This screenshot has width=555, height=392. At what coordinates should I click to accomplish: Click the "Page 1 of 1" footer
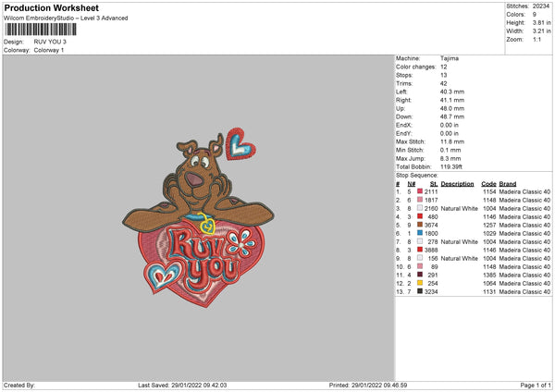coord(536,386)
